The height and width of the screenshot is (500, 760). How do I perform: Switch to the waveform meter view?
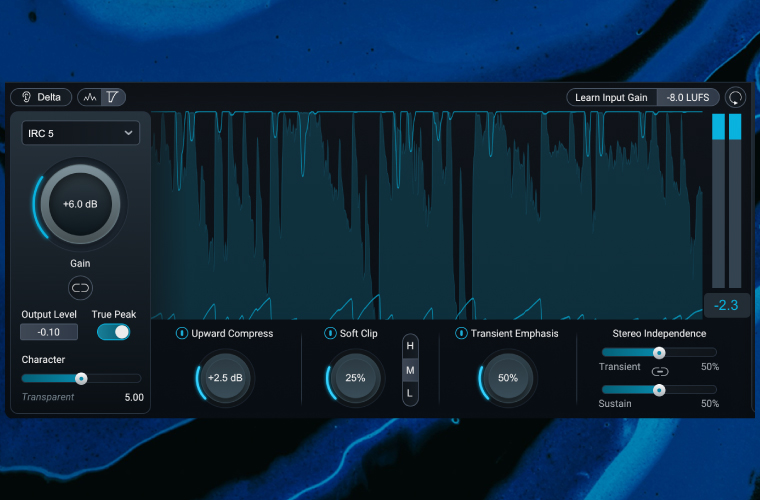point(90,97)
